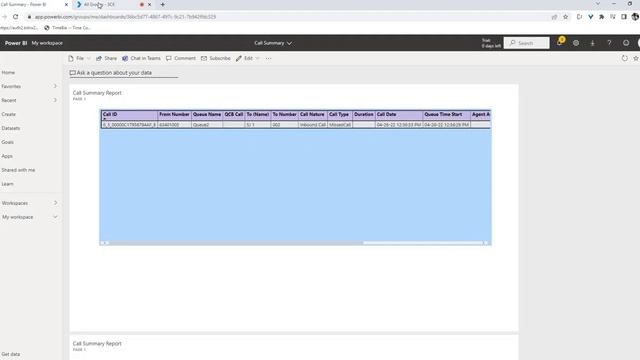Click the Call ID column header

tap(129, 115)
